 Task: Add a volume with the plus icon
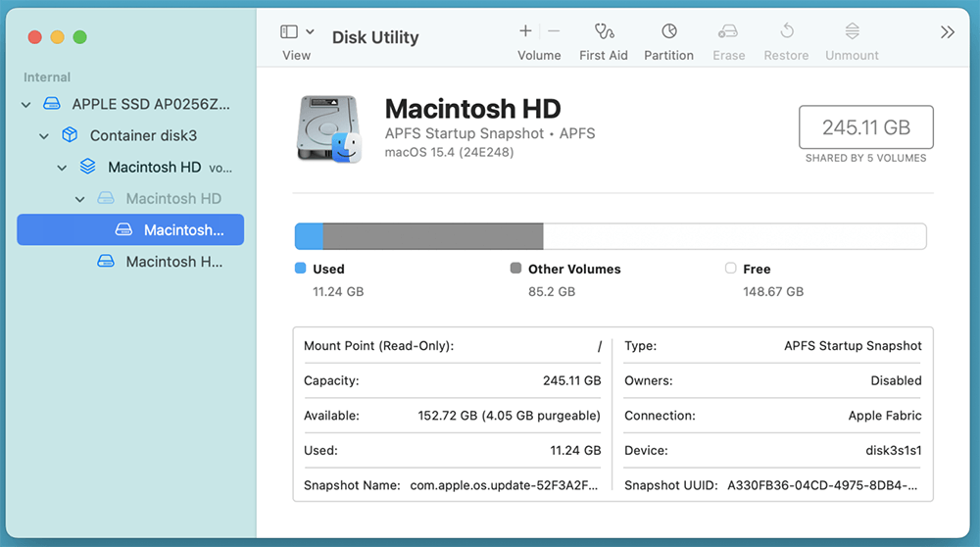(x=525, y=30)
